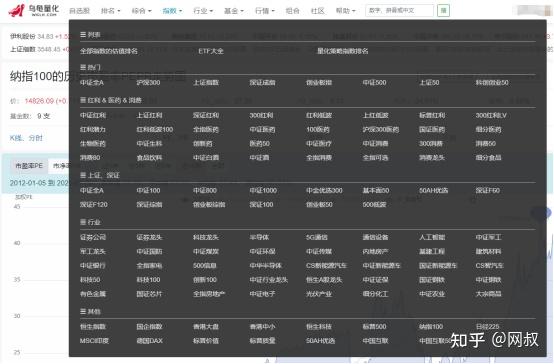Screen dimensions: 554x364
Task: Expand the 基金 navigation dropdown
Action: 234,11
